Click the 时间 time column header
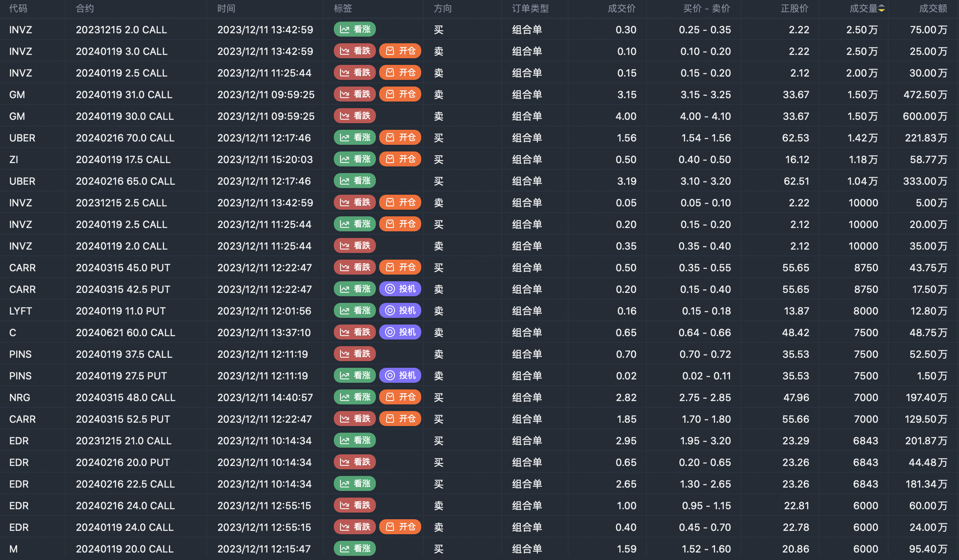959x560 pixels. point(226,8)
